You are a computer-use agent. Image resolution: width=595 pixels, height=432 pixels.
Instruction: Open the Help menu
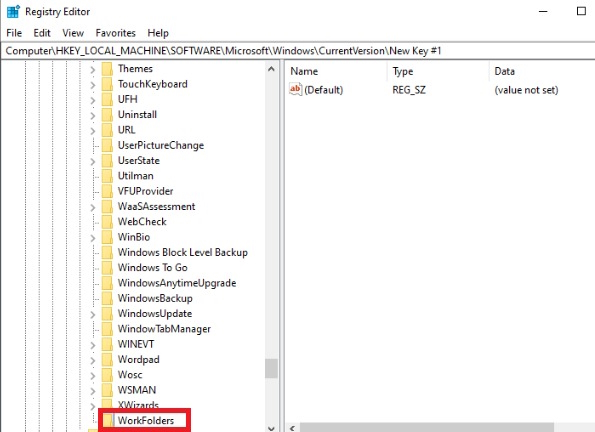pos(158,33)
